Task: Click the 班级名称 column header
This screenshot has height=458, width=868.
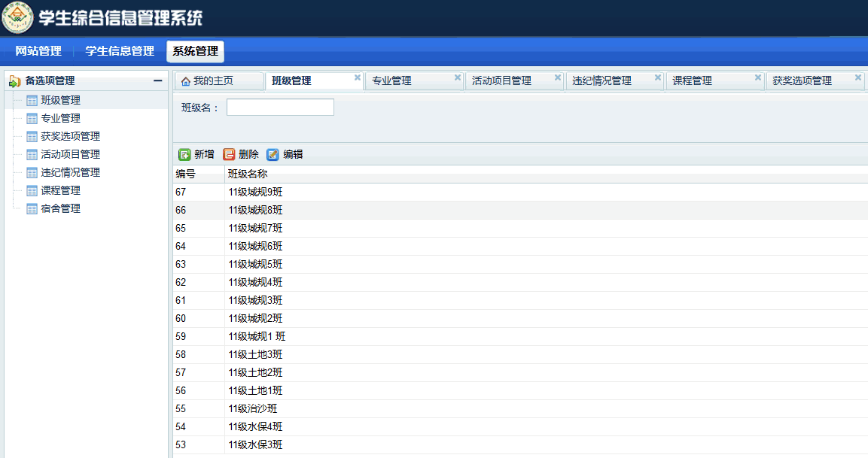Action: pos(248,174)
